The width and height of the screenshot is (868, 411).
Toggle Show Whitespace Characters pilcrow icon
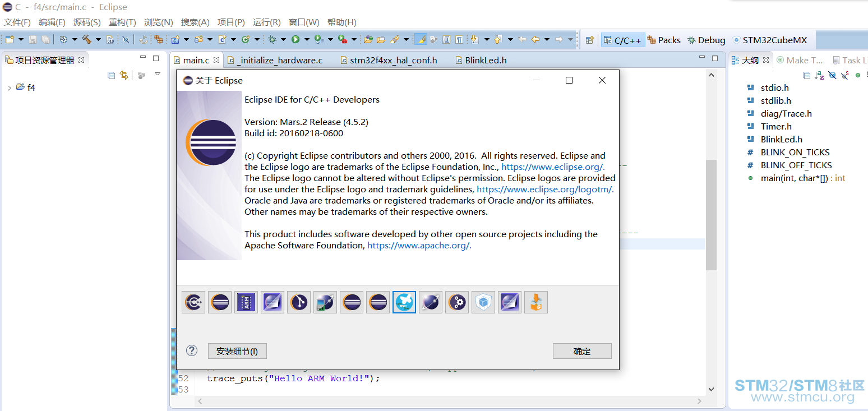[x=459, y=39]
